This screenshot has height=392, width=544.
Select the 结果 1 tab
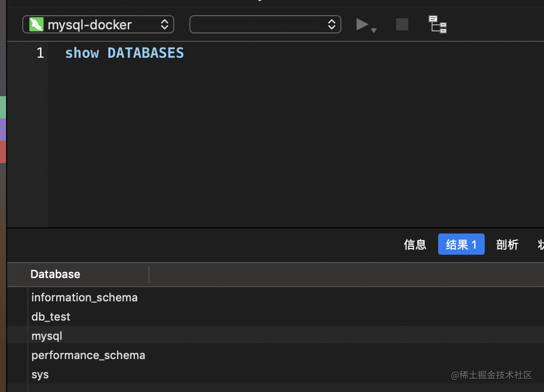pyautogui.click(x=461, y=244)
